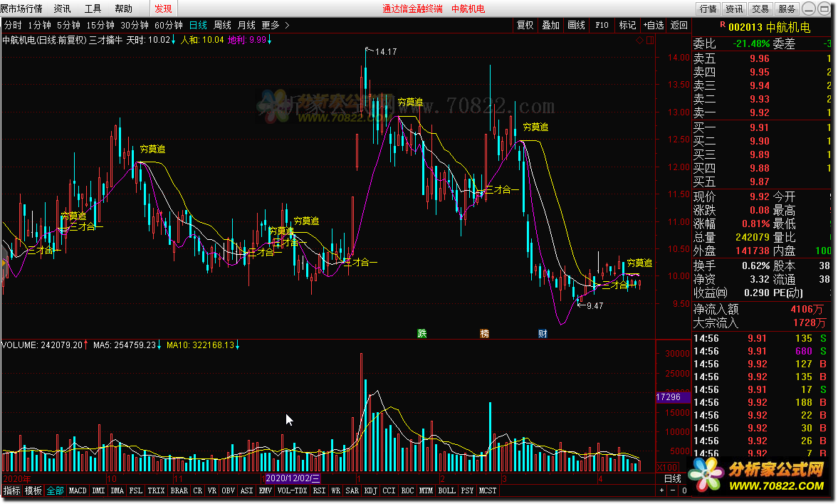The image size is (838, 504).
Task: Open the 发现 tab in menu bar
Action: (x=163, y=9)
